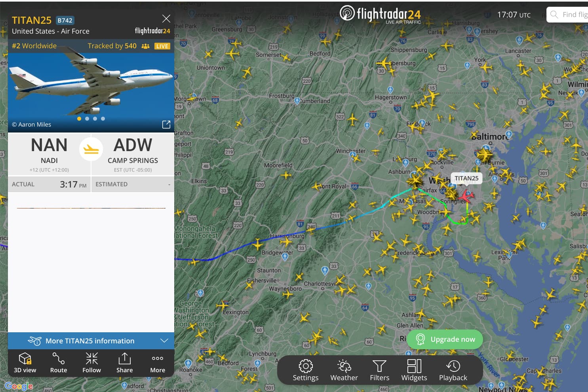Click the red TITAN25 aircraft on map

click(465, 196)
